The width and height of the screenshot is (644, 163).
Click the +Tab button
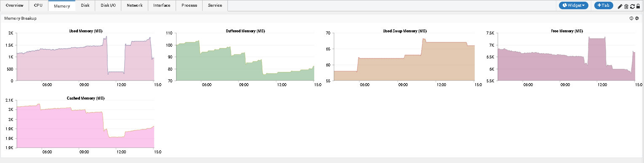click(x=604, y=5)
